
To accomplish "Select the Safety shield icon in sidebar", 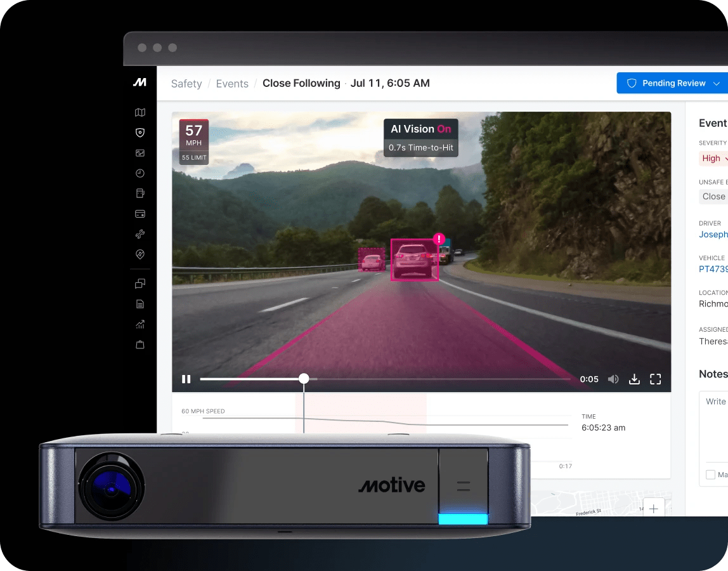I will pyautogui.click(x=140, y=133).
